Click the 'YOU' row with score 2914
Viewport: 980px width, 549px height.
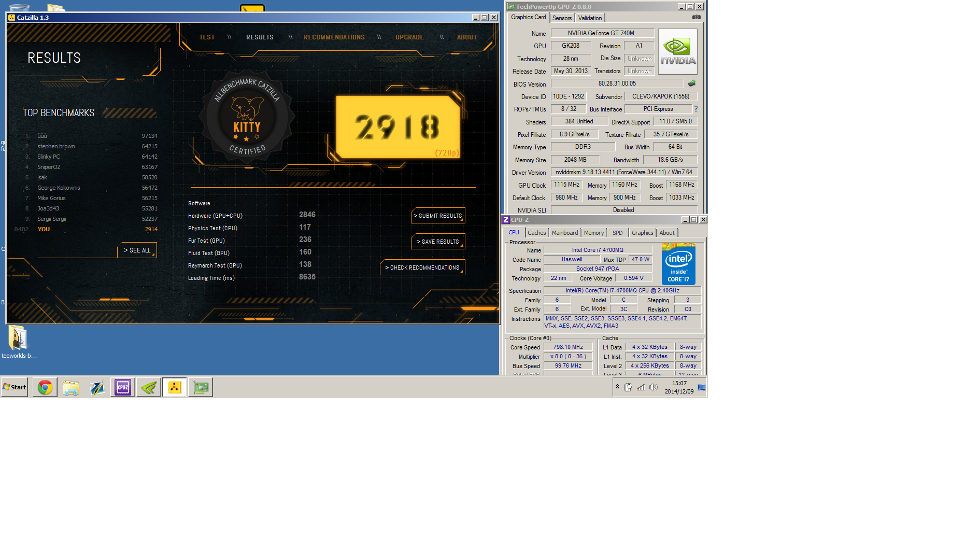[x=87, y=229]
